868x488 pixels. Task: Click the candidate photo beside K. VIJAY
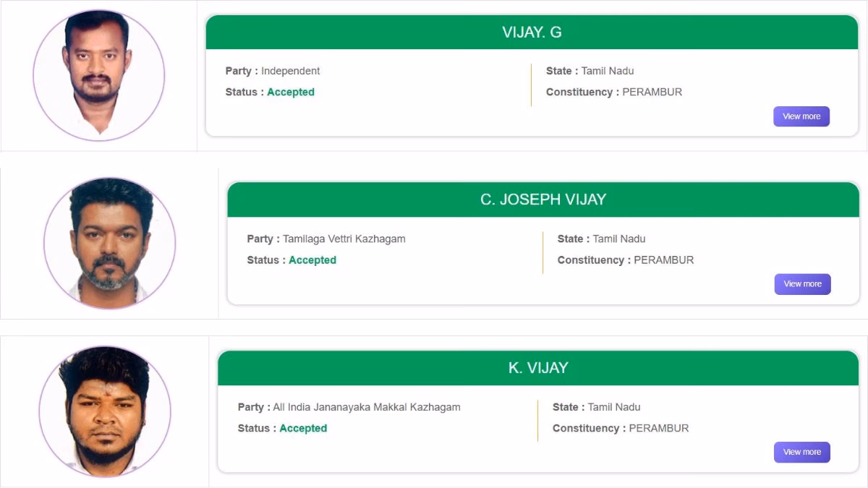[104, 411]
